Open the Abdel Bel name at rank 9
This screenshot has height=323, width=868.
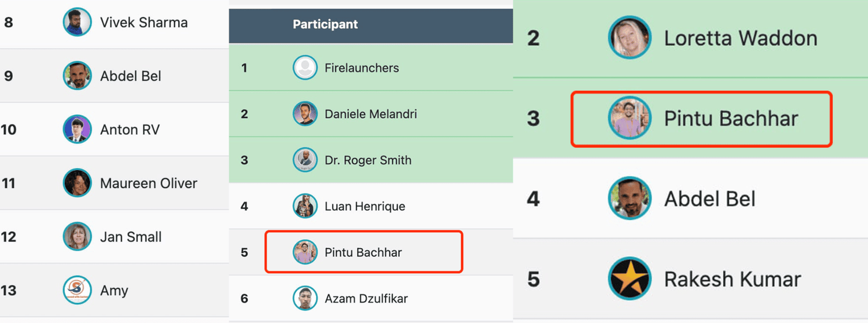click(131, 76)
